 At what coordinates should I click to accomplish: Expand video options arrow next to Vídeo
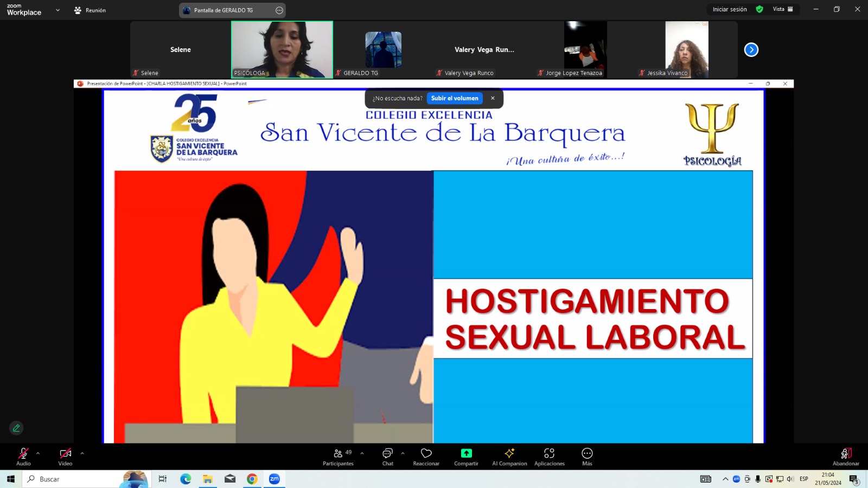(82, 453)
